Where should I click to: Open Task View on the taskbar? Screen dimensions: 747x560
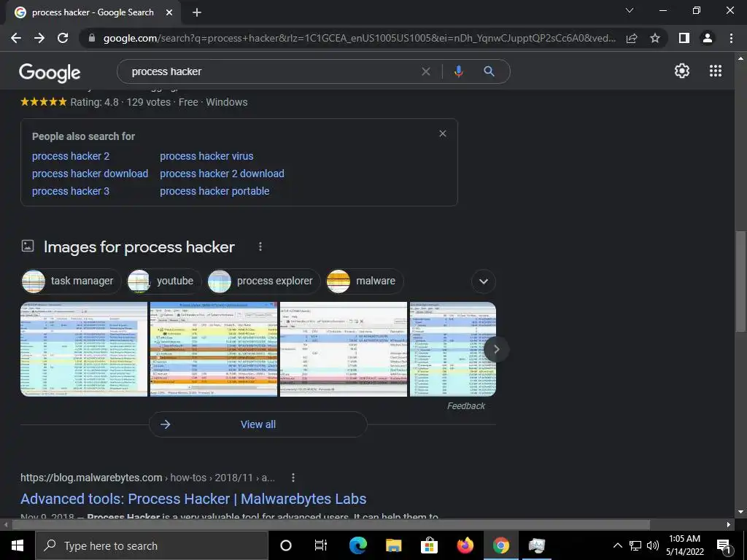point(321,545)
